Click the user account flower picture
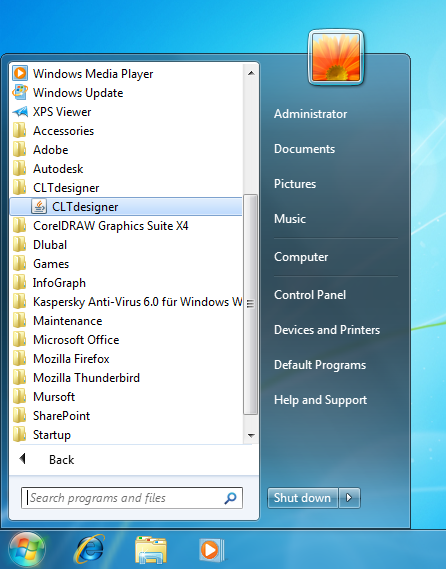The width and height of the screenshot is (446, 569). 336,57
